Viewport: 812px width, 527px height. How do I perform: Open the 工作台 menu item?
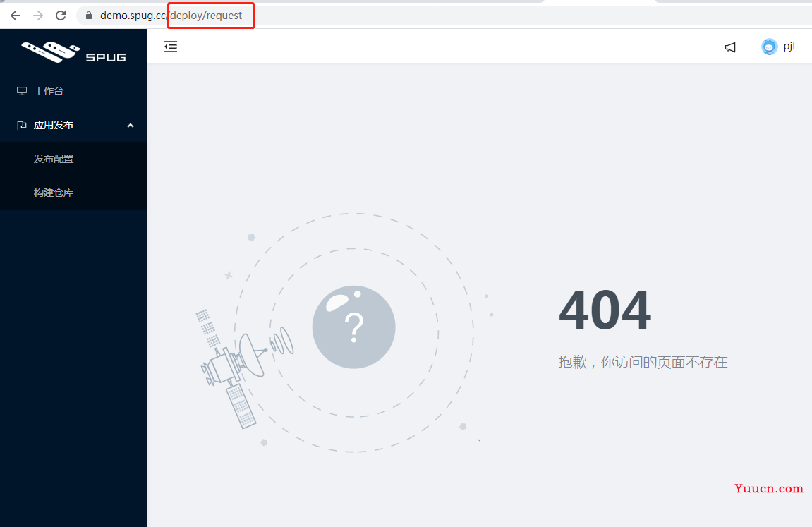(73, 91)
